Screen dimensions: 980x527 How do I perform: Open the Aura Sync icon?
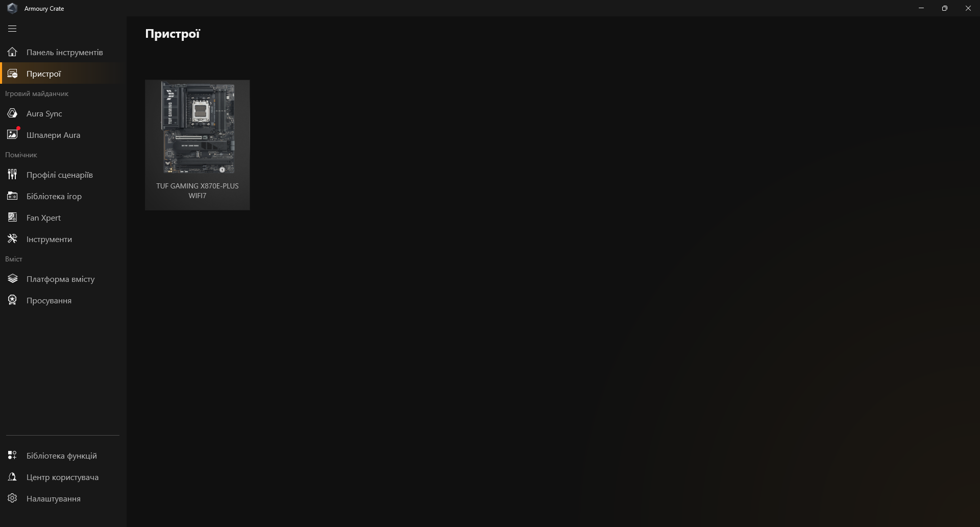12,113
